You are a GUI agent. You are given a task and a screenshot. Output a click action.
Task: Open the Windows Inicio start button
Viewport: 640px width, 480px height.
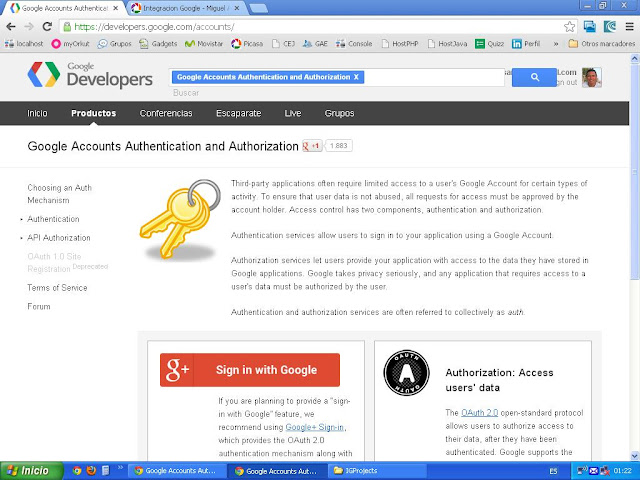click(x=32, y=471)
